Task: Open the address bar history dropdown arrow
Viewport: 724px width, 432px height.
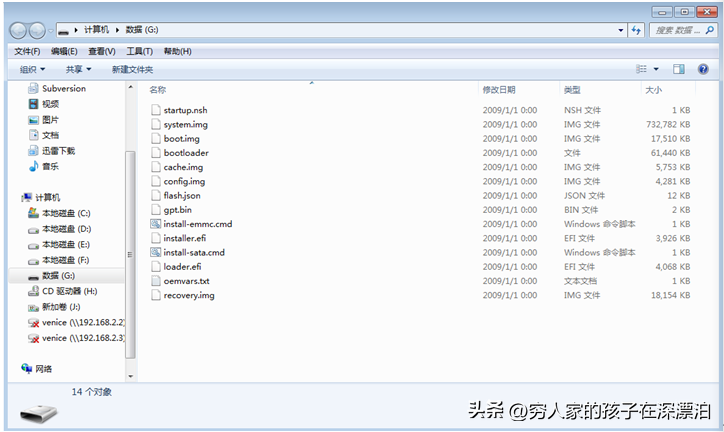Action: tap(621, 30)
